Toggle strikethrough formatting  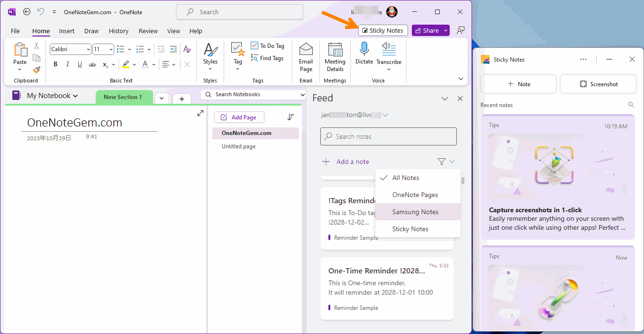tap(92, 64)
